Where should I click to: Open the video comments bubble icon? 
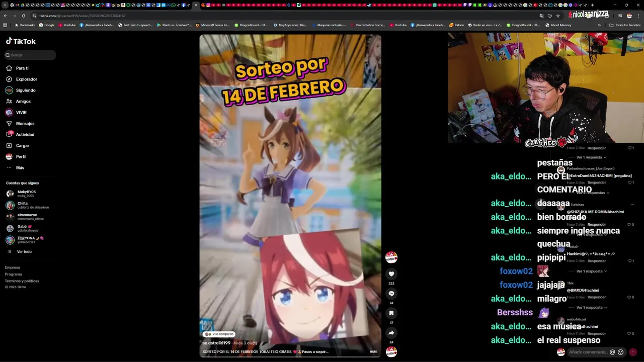(391, 293)
